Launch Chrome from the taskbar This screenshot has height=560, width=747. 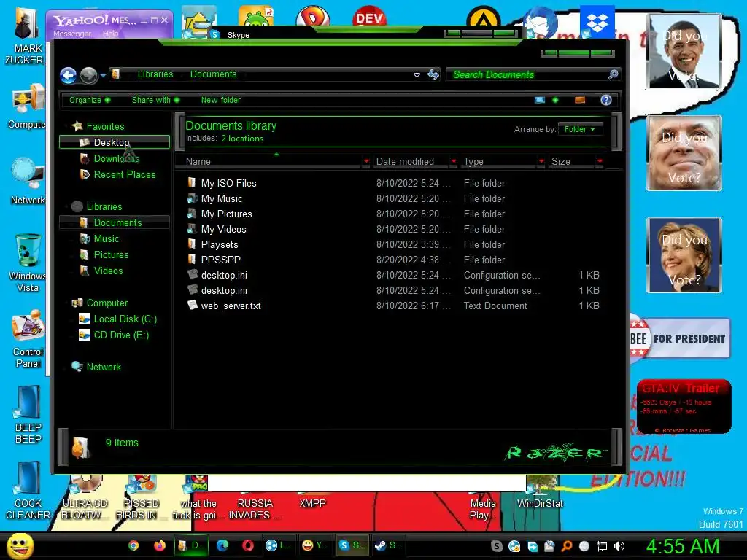[x=133, y=545]
